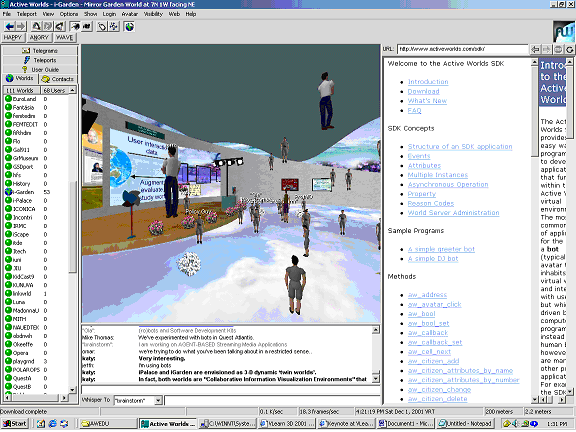Stop loading the web pane page

pyautogui.click(x=558, y=49)
